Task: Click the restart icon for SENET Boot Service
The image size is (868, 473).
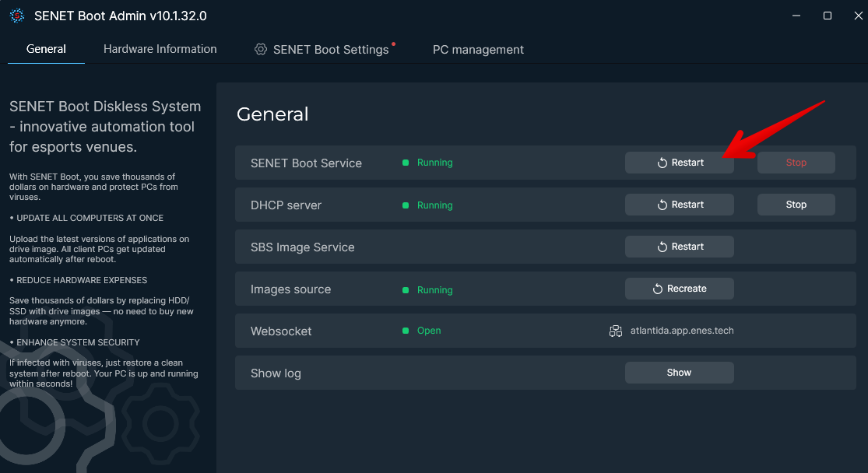Action: [x=661, y=163]
